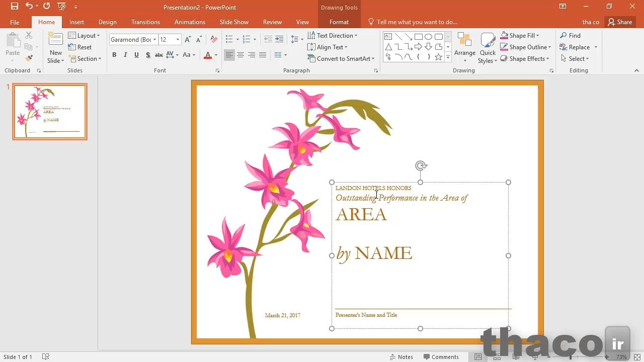Open the font name combo box

coord(133,40)
